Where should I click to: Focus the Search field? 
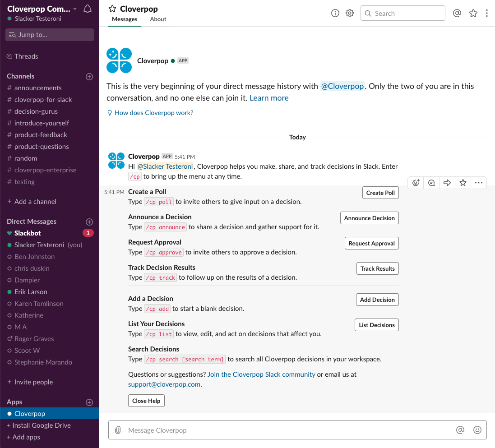pos(403,13)
